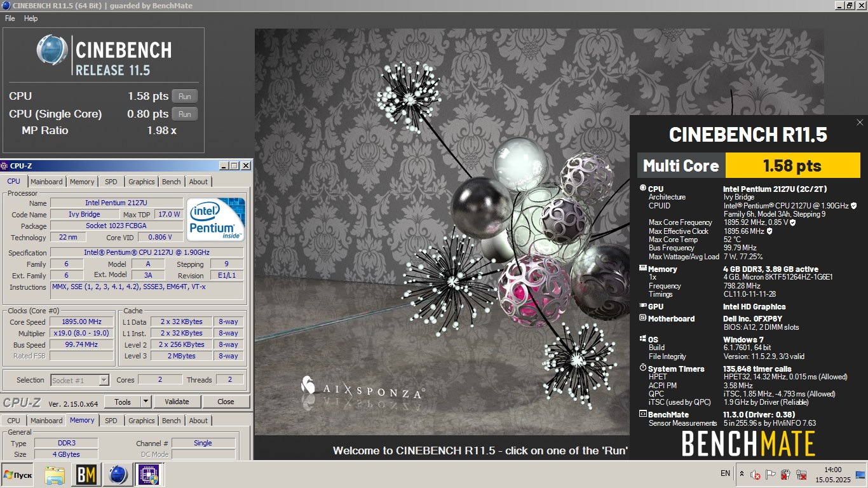
Task: Close the BenchMate result overlay with X
Action: pos(860,123)
